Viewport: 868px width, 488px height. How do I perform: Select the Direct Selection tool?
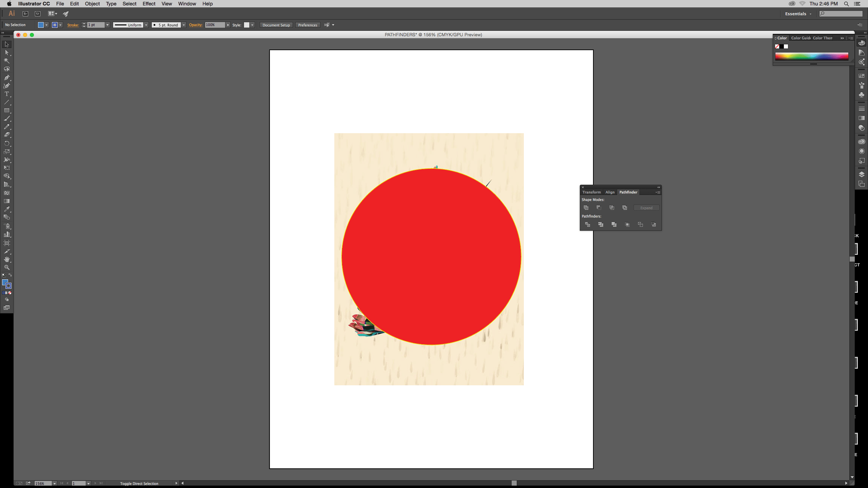7,53
